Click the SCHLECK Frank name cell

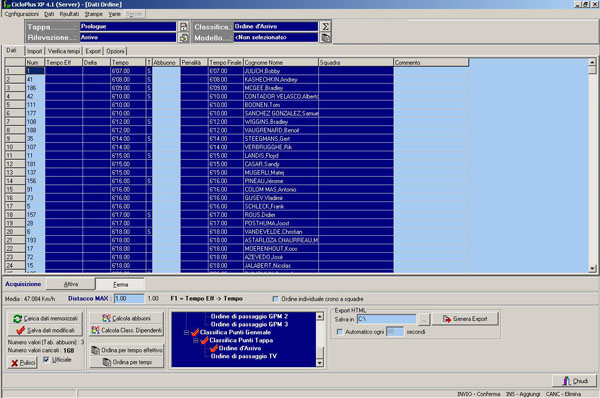tap(281, 206)
